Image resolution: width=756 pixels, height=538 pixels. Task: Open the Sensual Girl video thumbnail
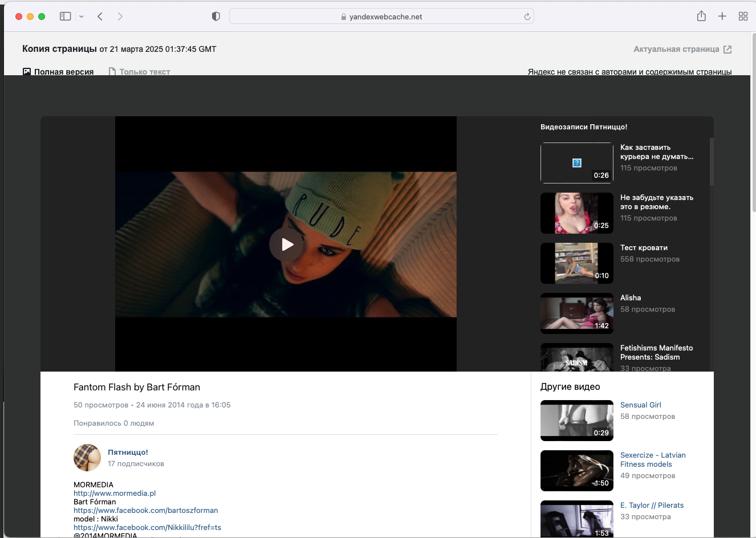577,421
